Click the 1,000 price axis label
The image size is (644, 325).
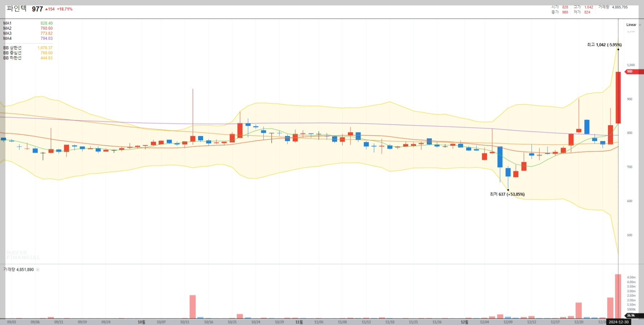coord(631,65)
